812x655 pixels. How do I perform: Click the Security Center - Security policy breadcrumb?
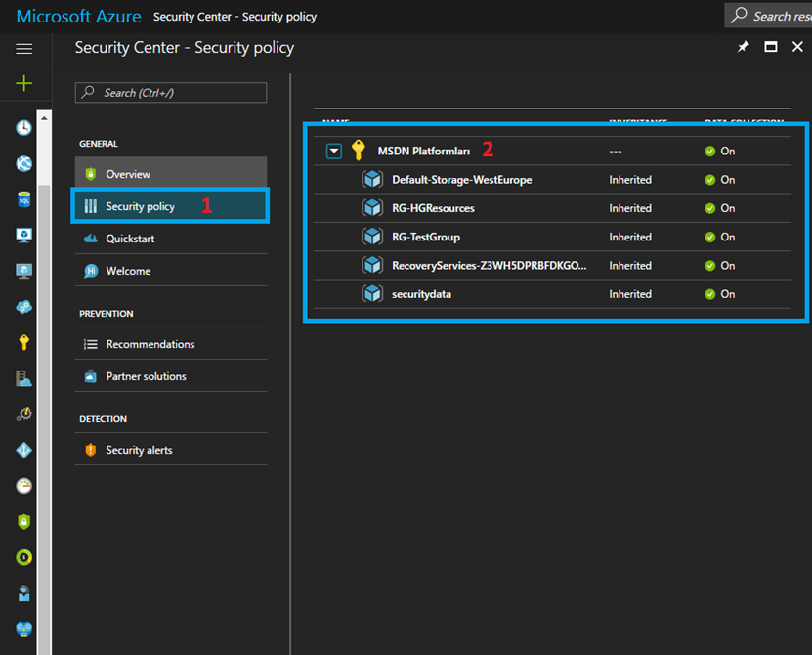(235, 17)
